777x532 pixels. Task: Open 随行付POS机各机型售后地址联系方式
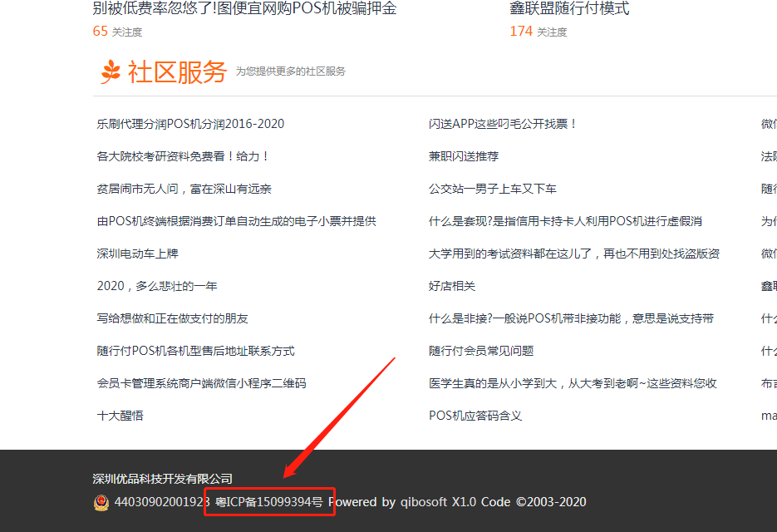[x=195, y=351]
